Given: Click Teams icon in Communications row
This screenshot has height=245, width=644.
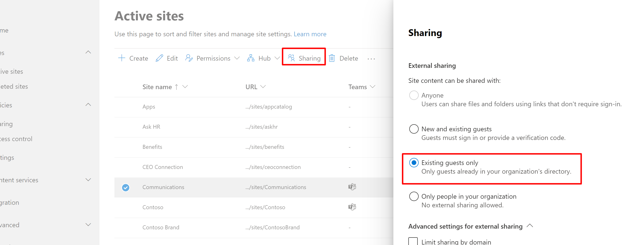Looking at the screenshot, I should pyautogui.click(x=352, y=187).
